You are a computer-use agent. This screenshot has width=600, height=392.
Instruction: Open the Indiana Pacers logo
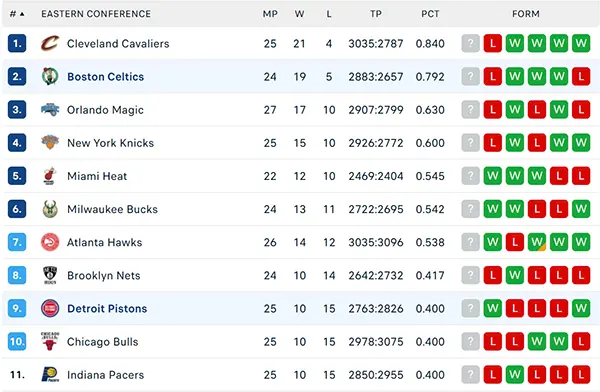coord(50,374)
